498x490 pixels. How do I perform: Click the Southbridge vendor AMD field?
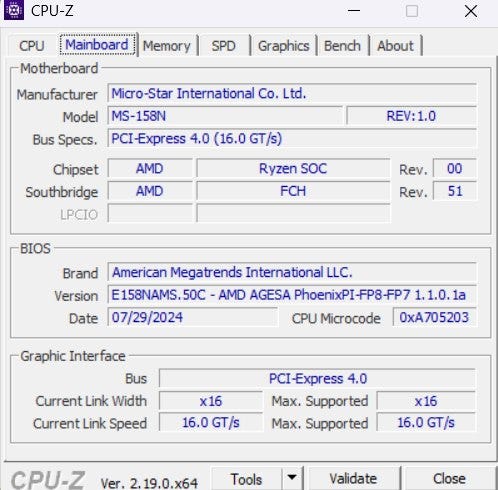pyautogui.click(x=150, y=191)
